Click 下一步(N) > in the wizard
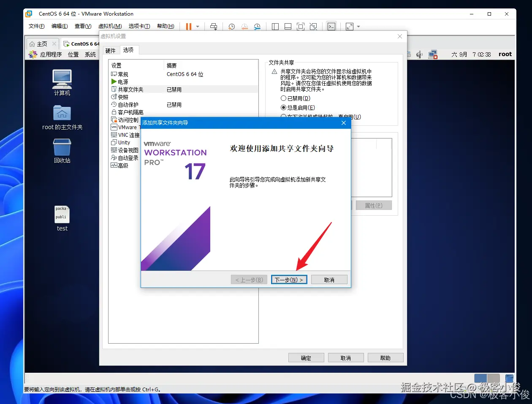Screen dimensions: 532x404 [x=289, y=280]
